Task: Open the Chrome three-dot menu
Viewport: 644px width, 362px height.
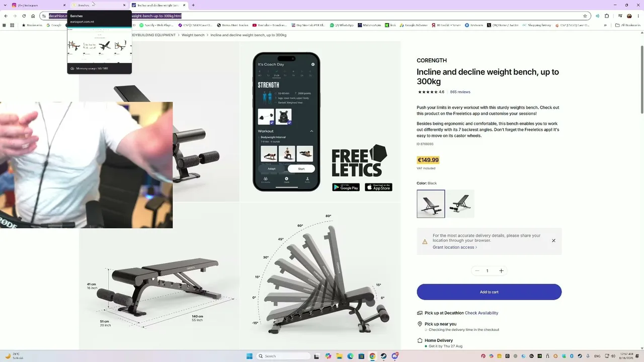Action: 638,16
